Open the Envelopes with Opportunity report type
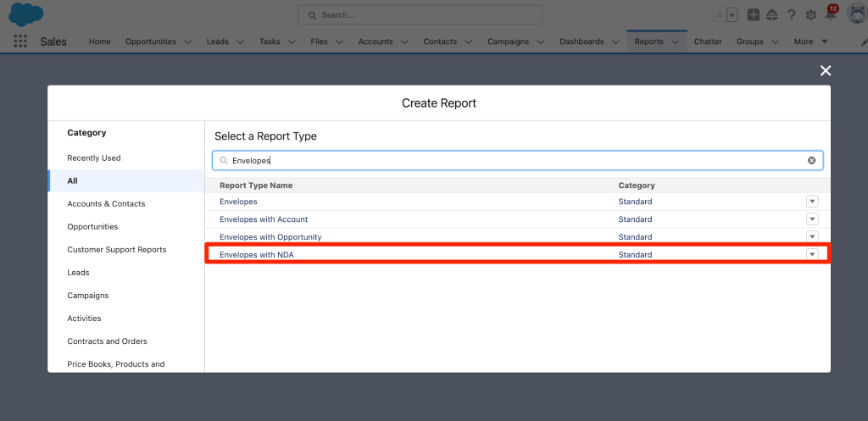Image resolution: width=868 pixels, height=421 pixels. click(x=270, y=237)
